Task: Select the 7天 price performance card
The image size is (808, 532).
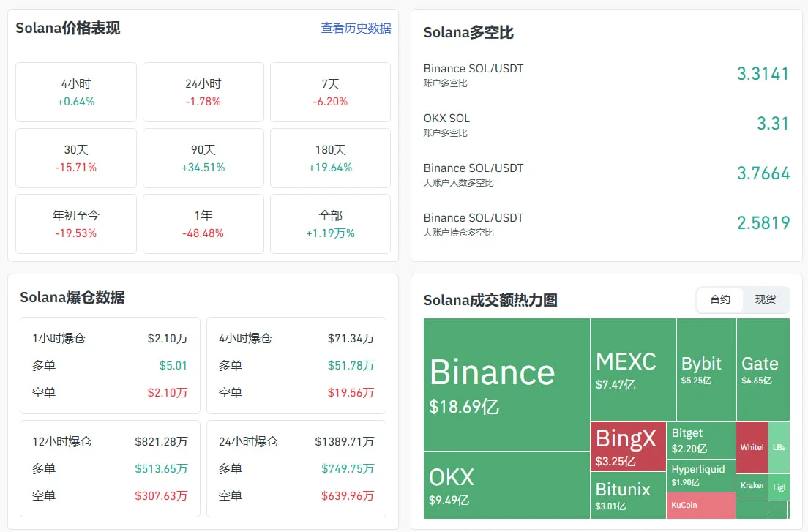Action: pyautogui.click(x=330, y=92)
